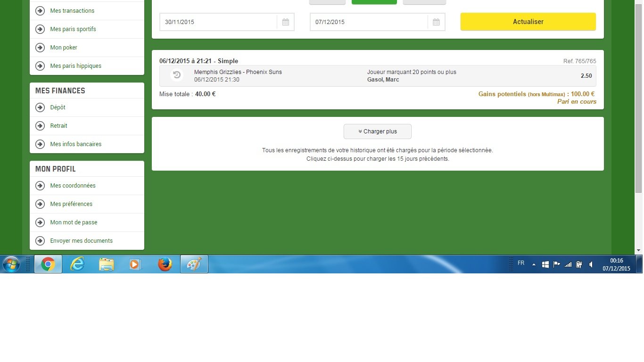Load more history with Charger plus
644x362 pixels.
coord(378,132)
